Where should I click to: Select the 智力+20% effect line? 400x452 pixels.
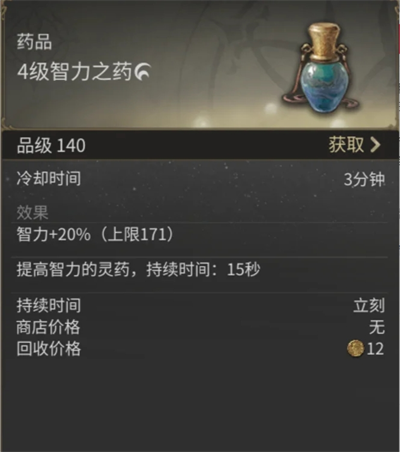point(95,235)
